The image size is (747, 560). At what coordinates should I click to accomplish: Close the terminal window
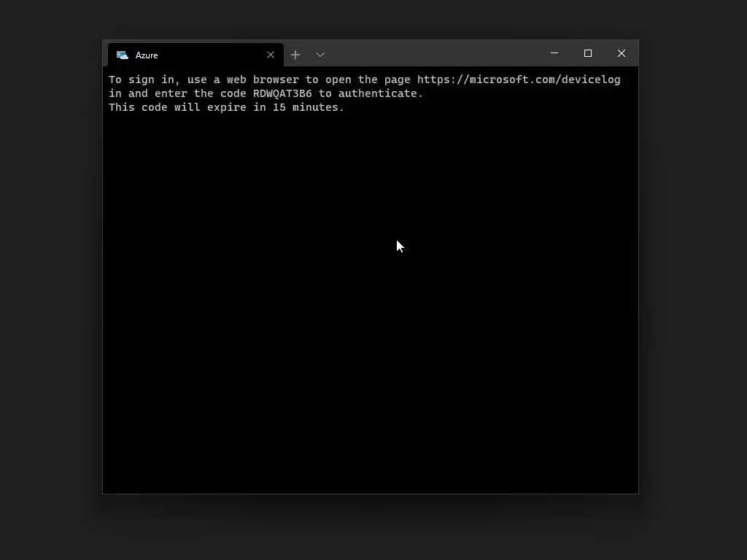[622, 53]
